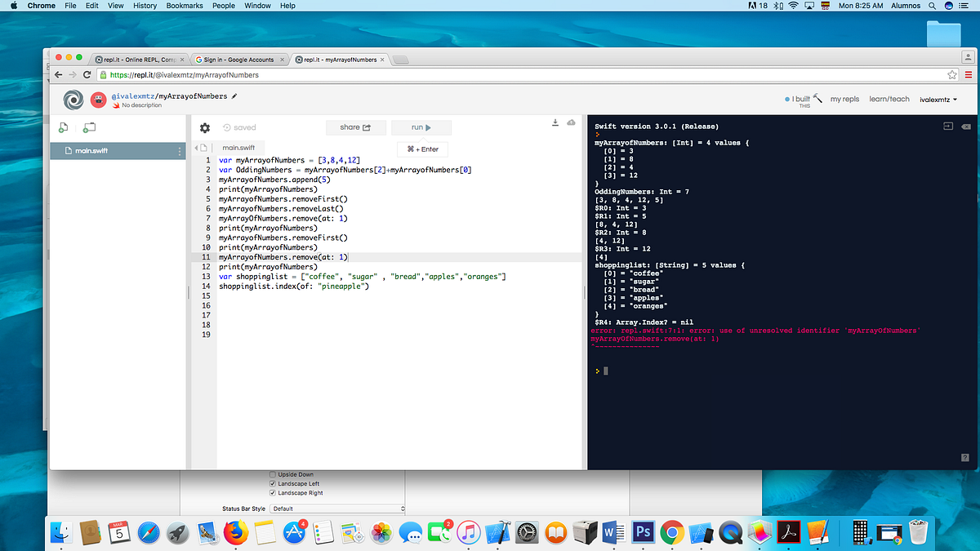Upload files via the cloud icon
Viewport: 980px width, 551px height.
(571, 121)
